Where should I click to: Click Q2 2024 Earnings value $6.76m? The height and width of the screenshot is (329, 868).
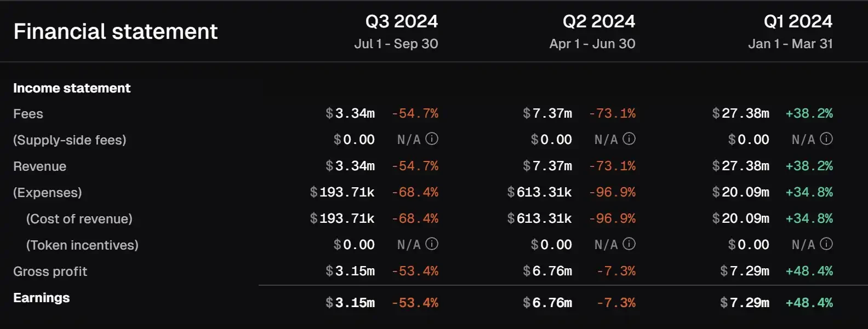[547, 303]
